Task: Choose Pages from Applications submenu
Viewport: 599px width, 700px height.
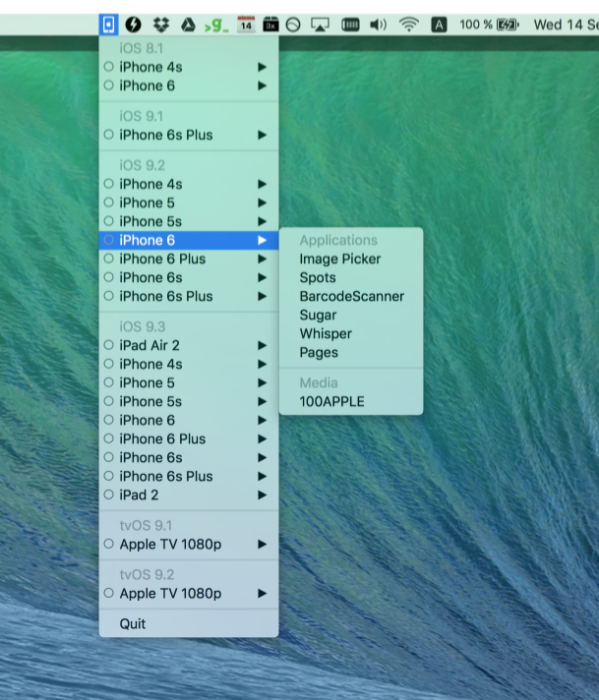Action: tap(351, 353)
